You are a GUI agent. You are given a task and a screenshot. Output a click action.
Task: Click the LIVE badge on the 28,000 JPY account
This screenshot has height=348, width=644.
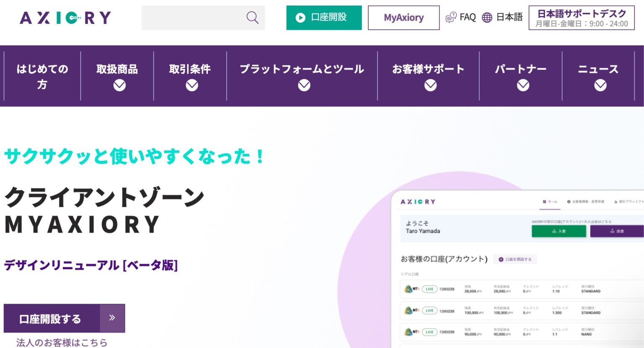point(429,289)
